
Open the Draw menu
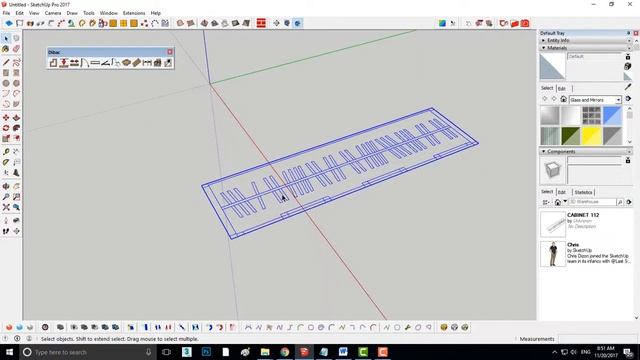(x=72, y=13)
